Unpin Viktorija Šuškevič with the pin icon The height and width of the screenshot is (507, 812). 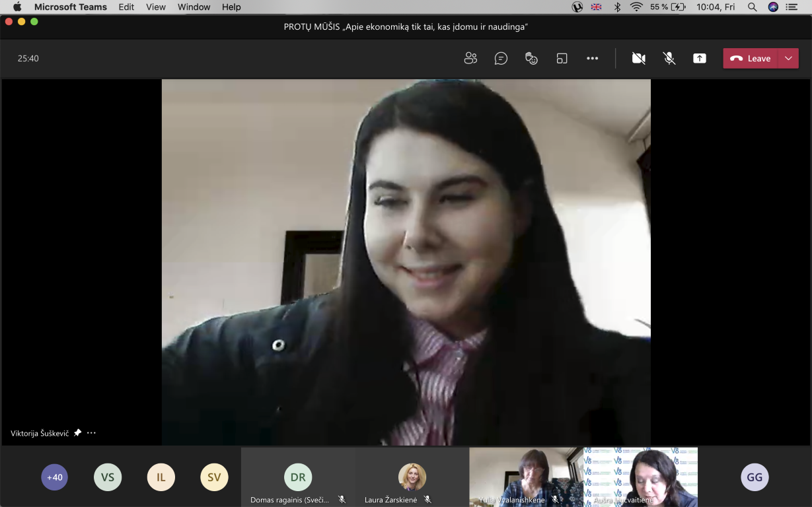pos(77,433)
